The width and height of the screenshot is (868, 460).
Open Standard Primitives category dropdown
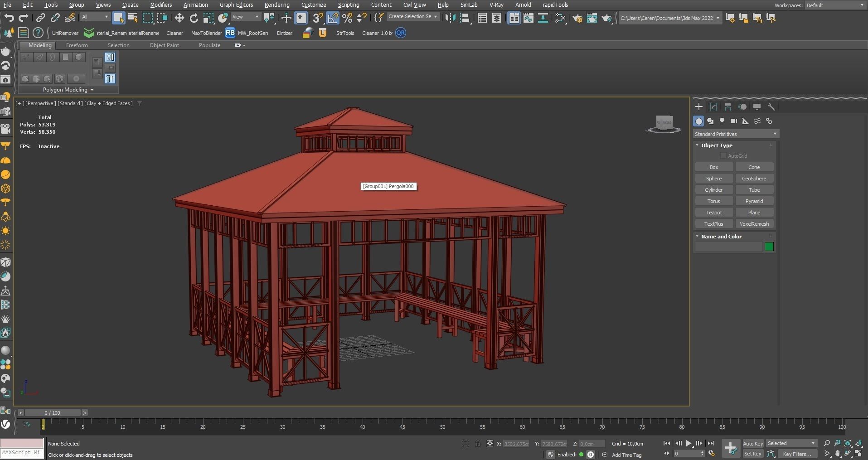[736, 134]
